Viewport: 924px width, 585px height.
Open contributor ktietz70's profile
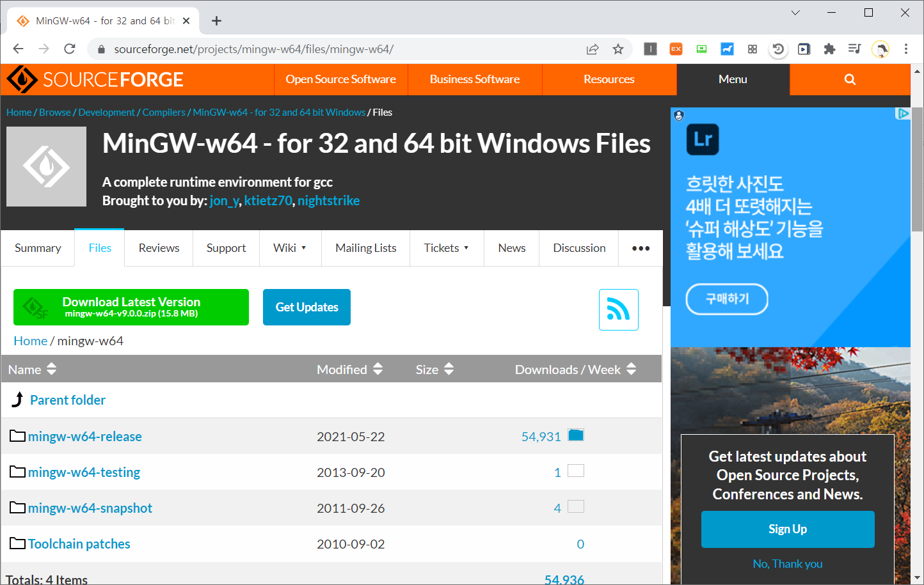click(268, 201)
